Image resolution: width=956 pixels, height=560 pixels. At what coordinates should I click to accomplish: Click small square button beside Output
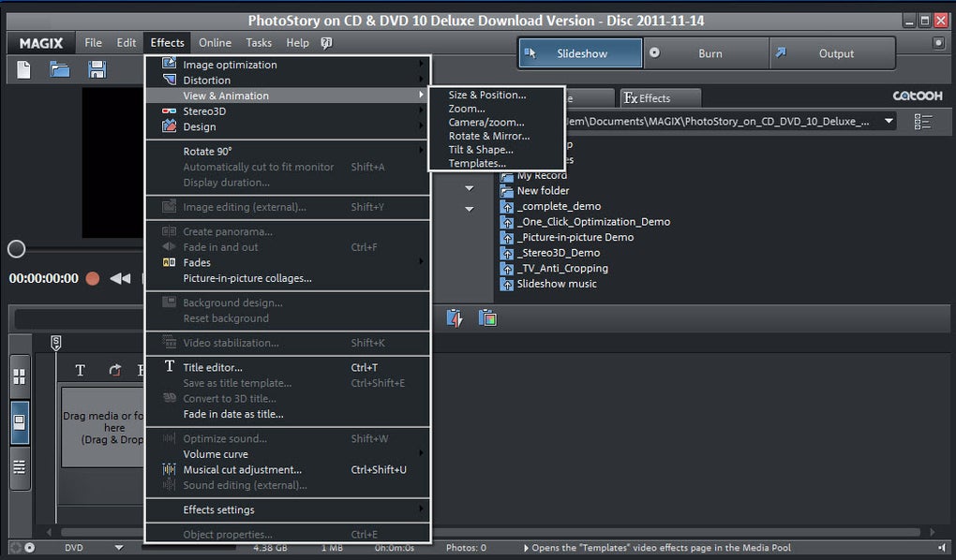coord(938,43)
